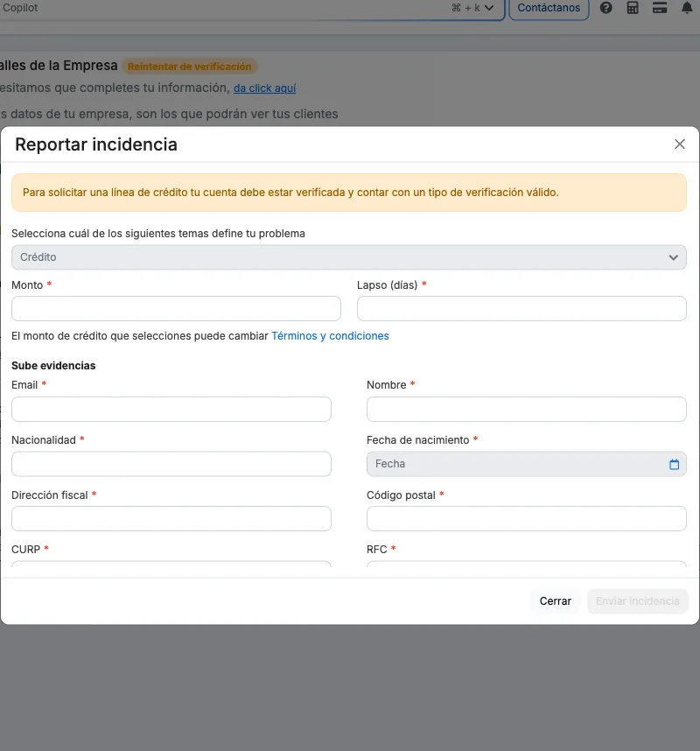This screenshot has height=751, width=700.
Task: Focus the Código postal input field
Action: [527, 519]
